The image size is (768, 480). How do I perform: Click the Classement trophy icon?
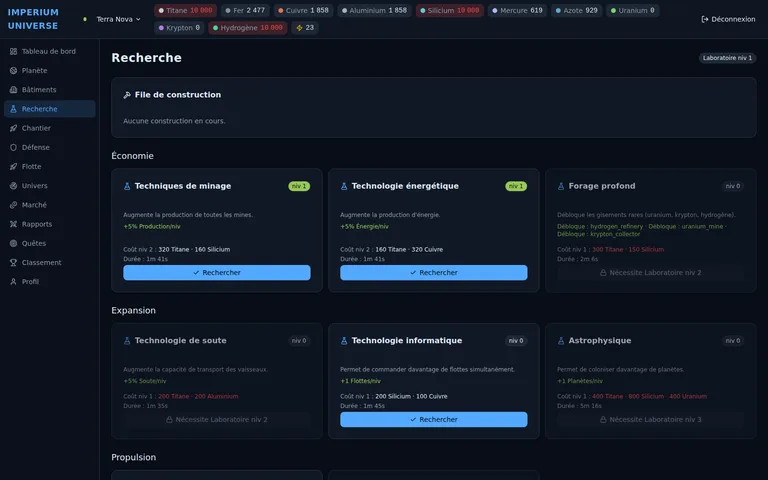pyautogui.click(x=13, y=263)
